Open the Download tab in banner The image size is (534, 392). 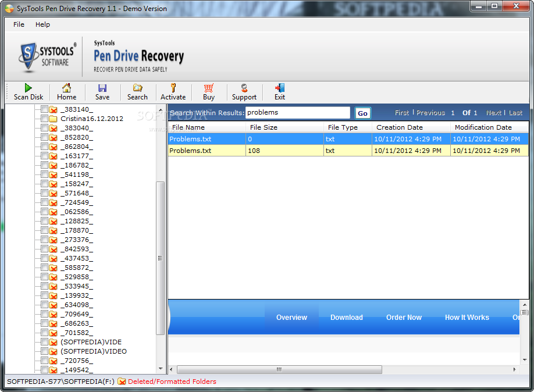coord(346,318)
